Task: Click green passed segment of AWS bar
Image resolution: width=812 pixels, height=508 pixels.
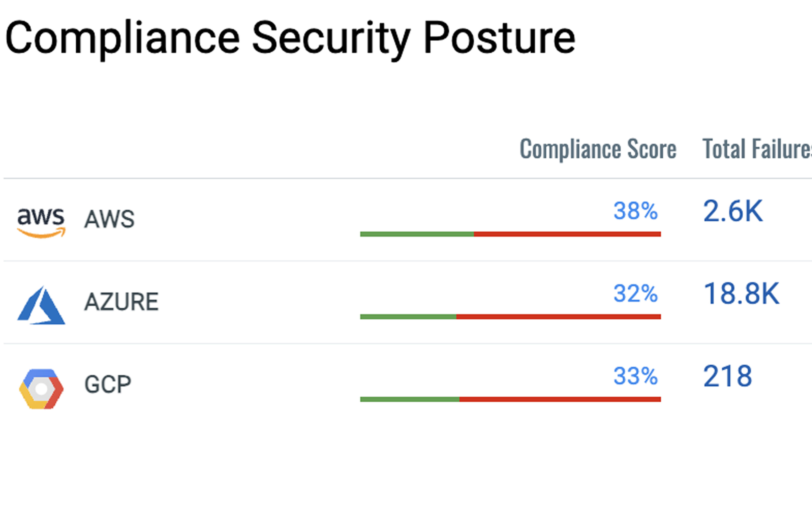Action: tap(417, 234)
